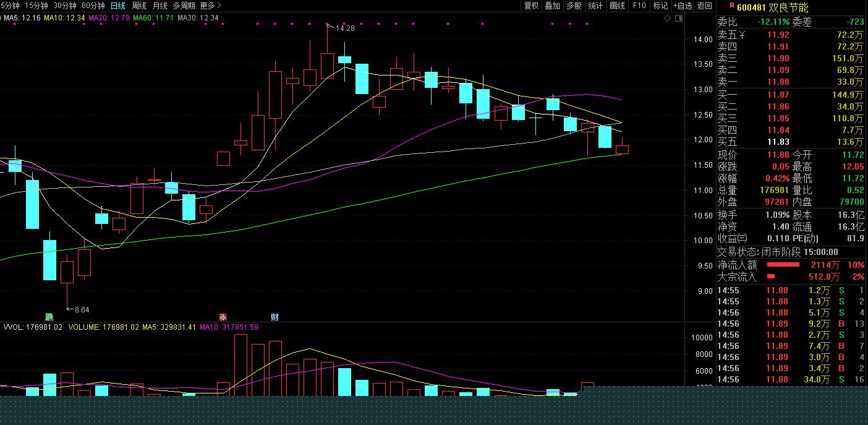This screenshot has width=868, height=425.
Task: Open the 多周期 view option
Action: tap(184, 6)
